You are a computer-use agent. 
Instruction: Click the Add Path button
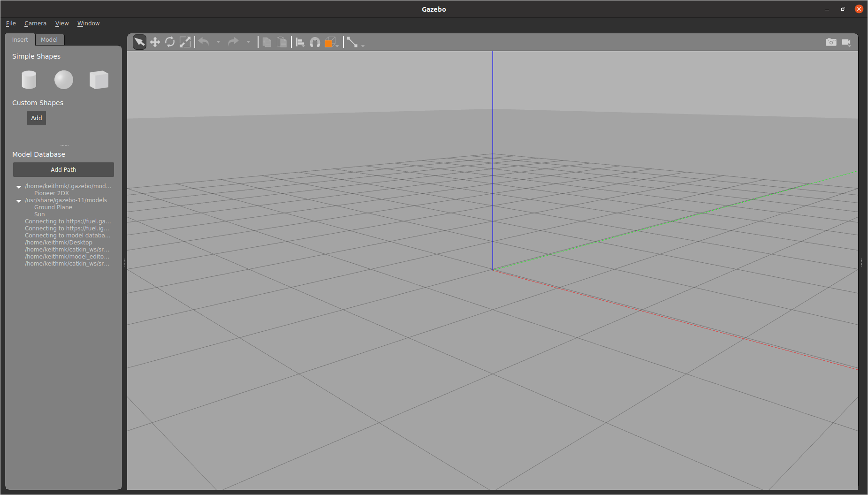click(63, 170)
